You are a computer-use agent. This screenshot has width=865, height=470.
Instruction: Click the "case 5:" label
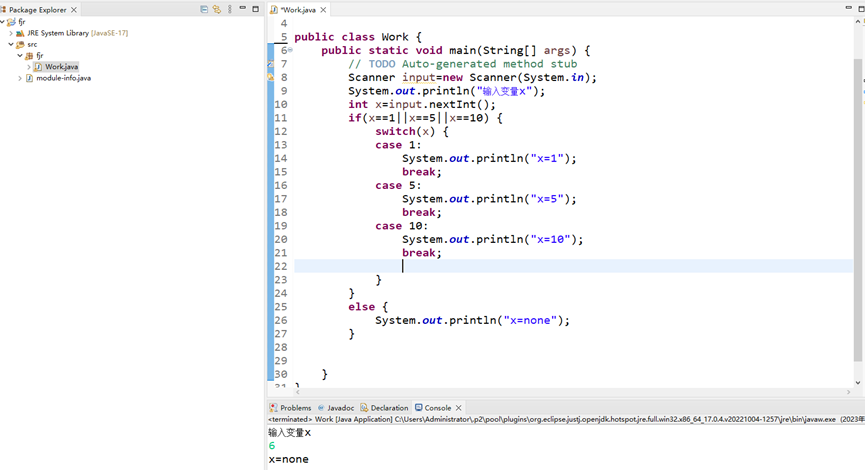pos(398,185)
